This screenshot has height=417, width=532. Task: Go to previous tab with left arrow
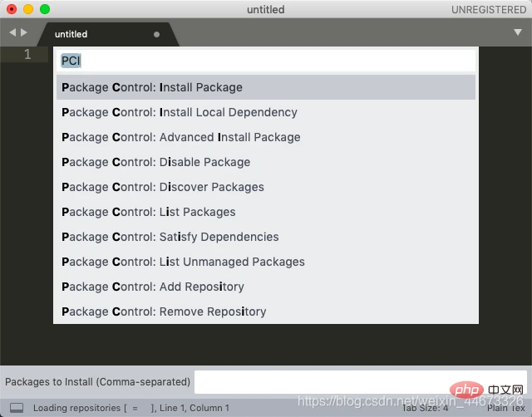(12, 32)
